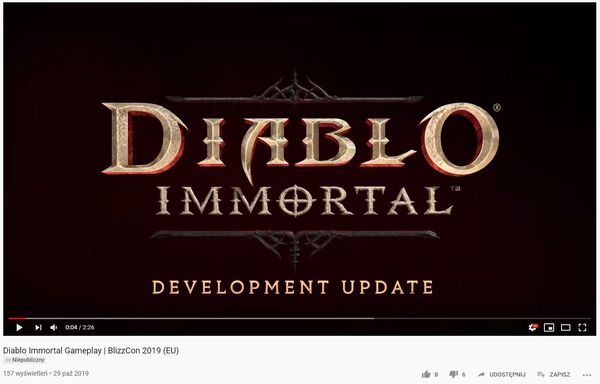This screenshot has height=384, width=600.
Task: Click the 157 wyświetleń view count
Action: [25, 373]
